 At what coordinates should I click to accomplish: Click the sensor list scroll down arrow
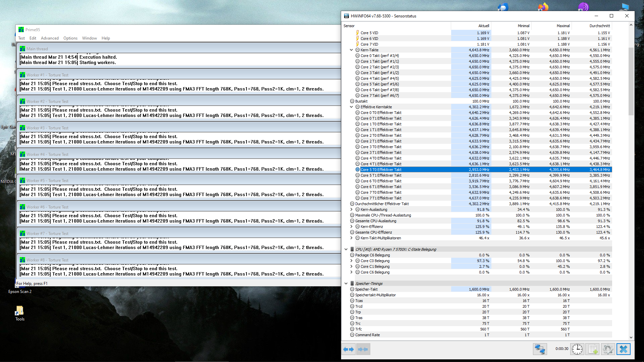pyautogui.click(x=631, y=338)
